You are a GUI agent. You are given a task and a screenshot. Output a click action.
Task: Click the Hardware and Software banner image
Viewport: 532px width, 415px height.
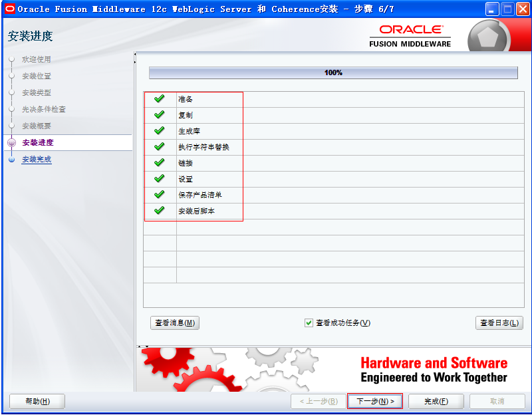pyautogui.click(x=334, y=370)
